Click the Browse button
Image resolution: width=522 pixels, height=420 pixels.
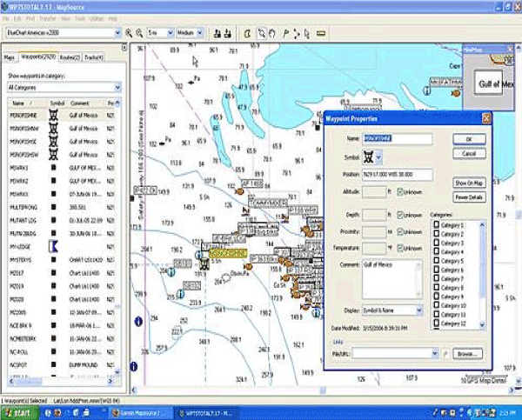coord(466,354)
